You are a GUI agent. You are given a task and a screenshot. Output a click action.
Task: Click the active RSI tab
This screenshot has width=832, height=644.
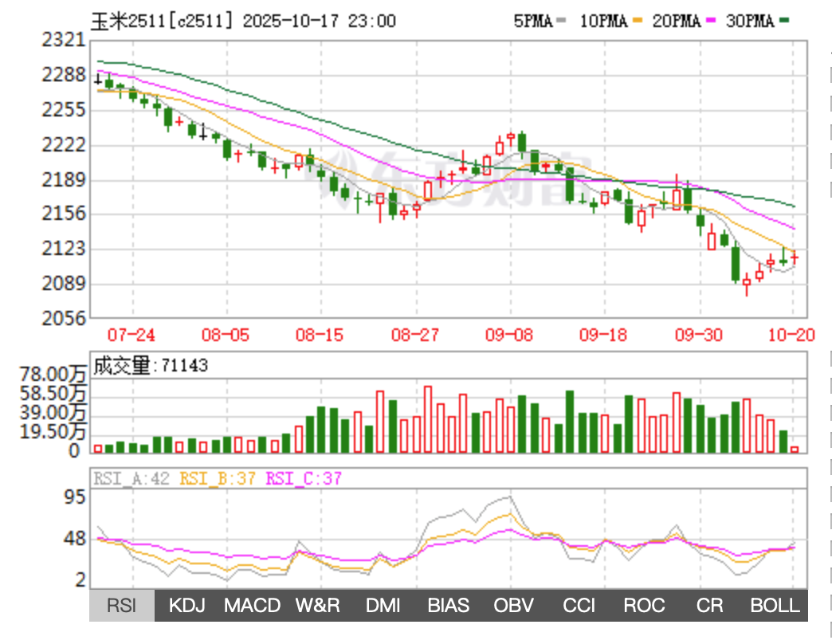pyautogui.click(x=122, y=606)
